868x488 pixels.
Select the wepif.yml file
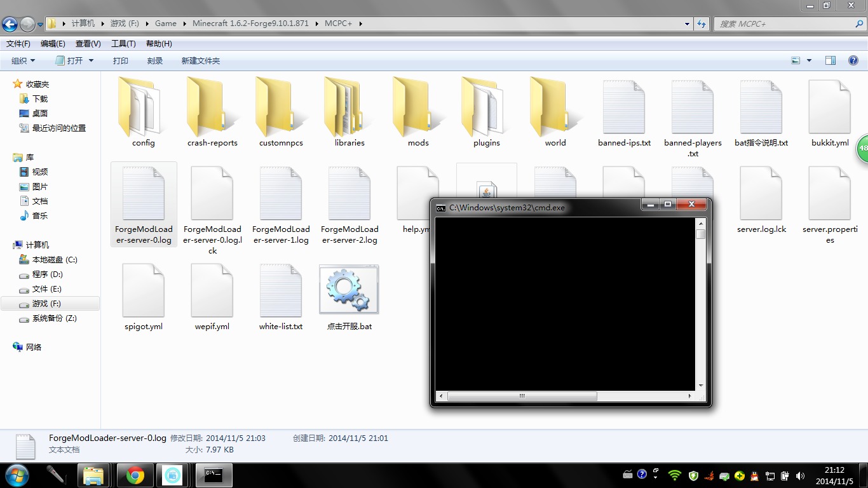click(212, 297)
